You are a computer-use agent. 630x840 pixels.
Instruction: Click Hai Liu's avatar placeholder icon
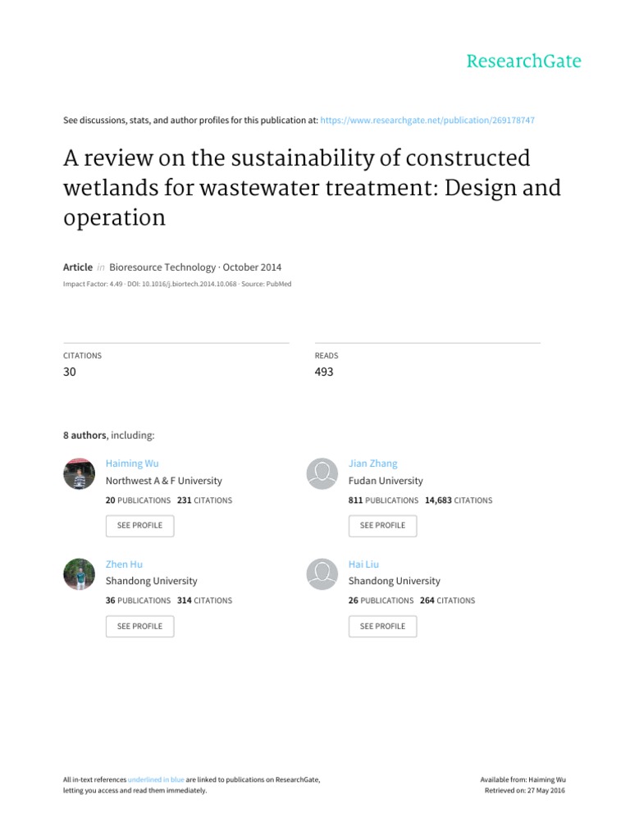point(322,575)
